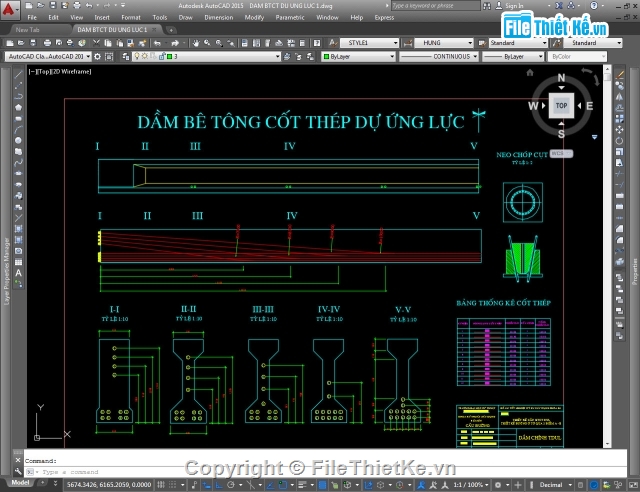Screen dimensions: 640x492
Task: Open the Format menu
Action: click(x=131, y=18)
